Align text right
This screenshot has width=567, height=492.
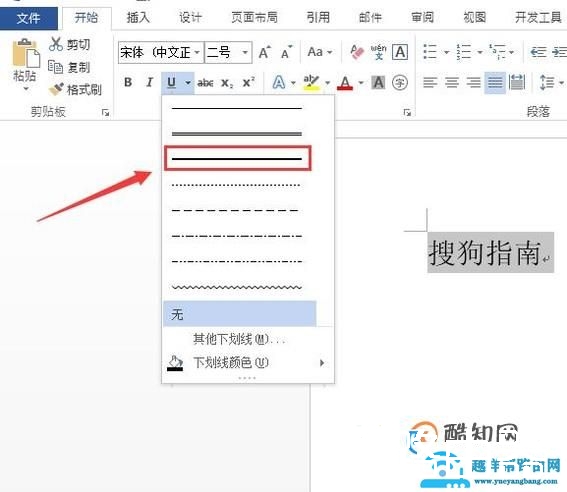pos(473,83)
